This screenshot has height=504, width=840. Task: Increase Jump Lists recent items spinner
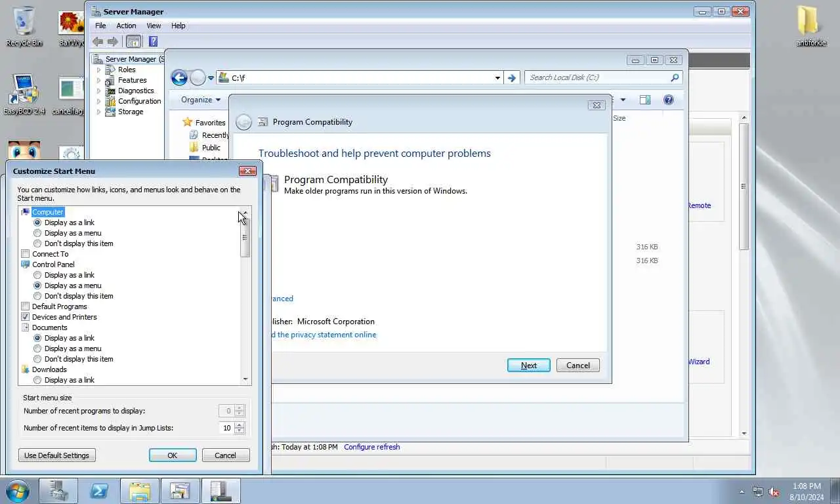coord(240,425)
